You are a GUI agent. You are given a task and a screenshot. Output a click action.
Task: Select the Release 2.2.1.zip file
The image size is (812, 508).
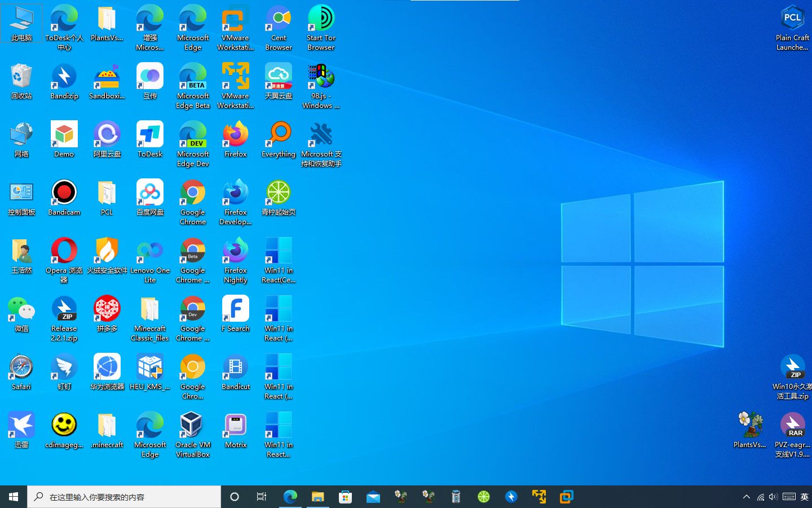coord(64,318)
